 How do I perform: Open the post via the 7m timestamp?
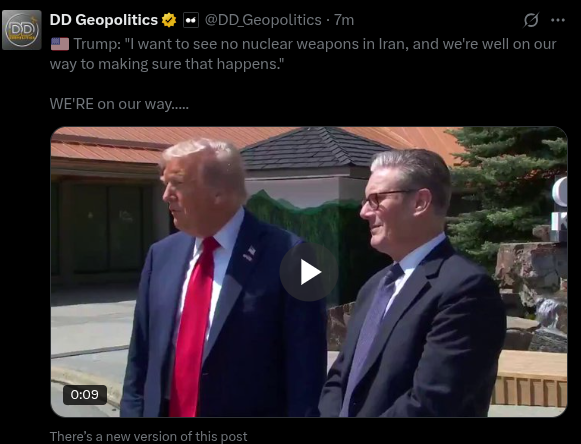click(344, 20)
